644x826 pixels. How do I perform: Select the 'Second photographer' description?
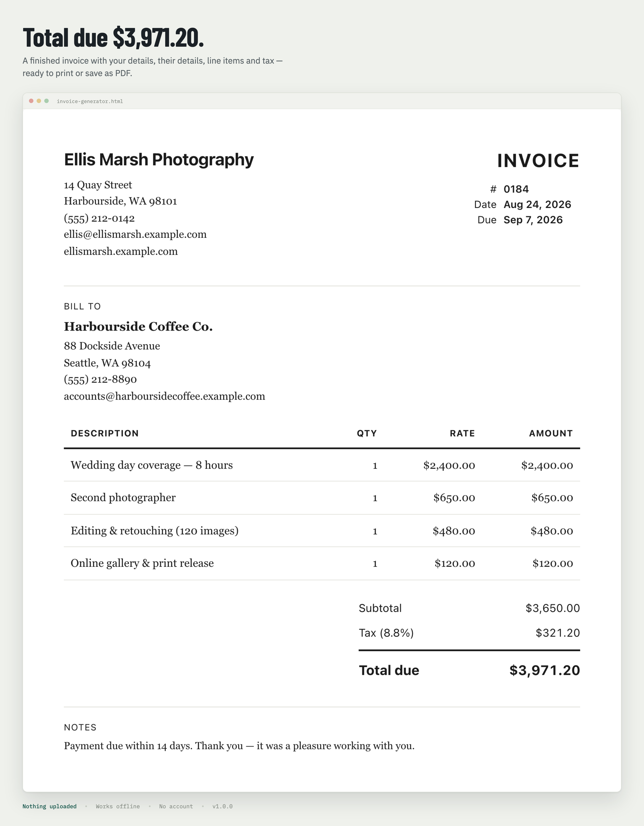[123, 498]
